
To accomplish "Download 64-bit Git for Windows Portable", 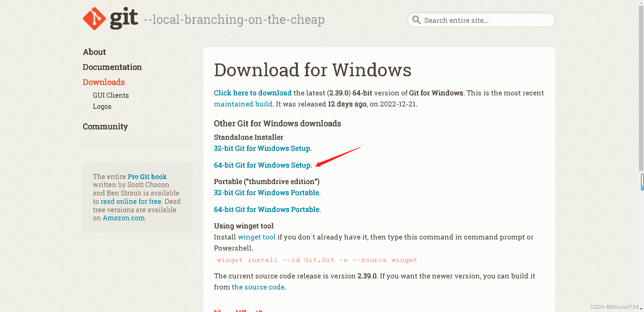I will [x=267, y=210].
